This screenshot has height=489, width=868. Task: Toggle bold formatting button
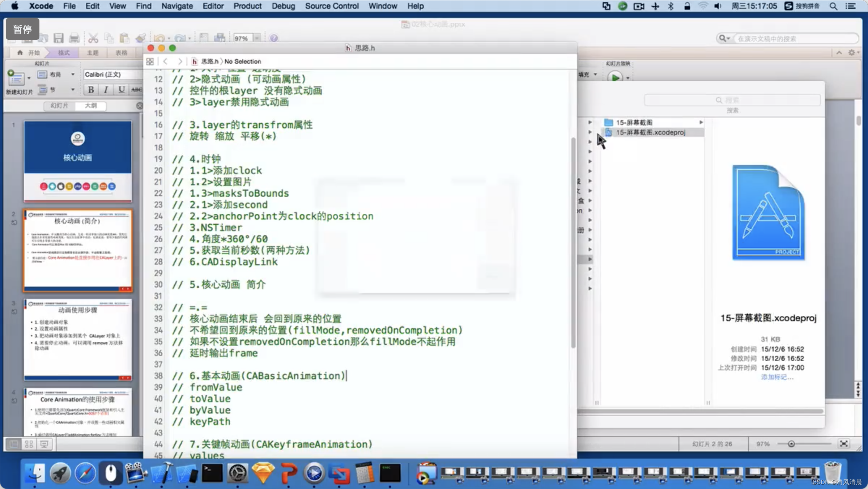coord(91,90)
